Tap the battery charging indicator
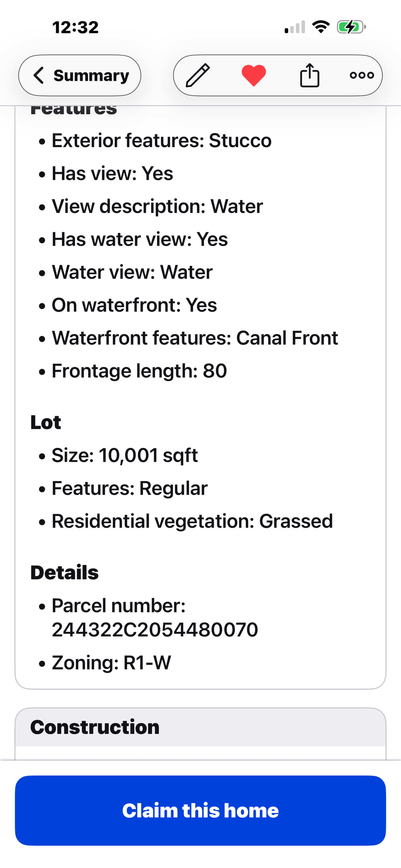The image size is (401, 868). (351, 27)
